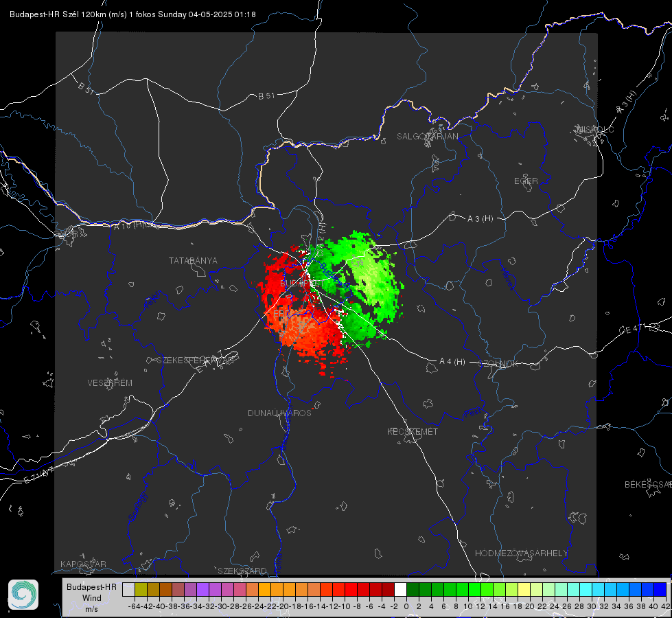The width and height of the screenshot is (672, 618).
Task: Pick the light gray first legend swatch
Action: click(x=128, y=589)
